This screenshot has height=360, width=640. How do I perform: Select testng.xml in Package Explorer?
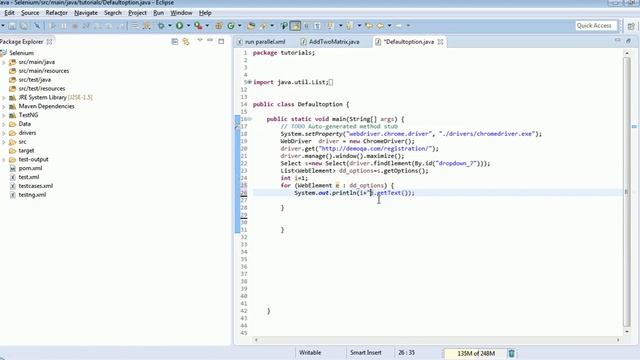coord(32,195)
